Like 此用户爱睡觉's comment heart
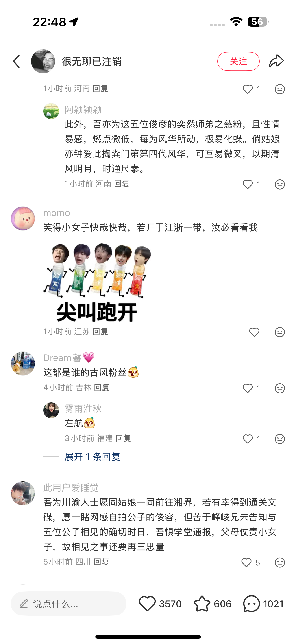 247,562
